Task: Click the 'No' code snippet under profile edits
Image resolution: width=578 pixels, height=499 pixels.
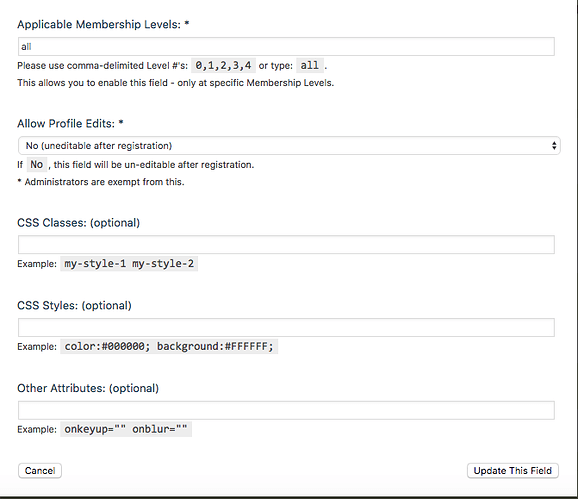Action: [36, 164]
